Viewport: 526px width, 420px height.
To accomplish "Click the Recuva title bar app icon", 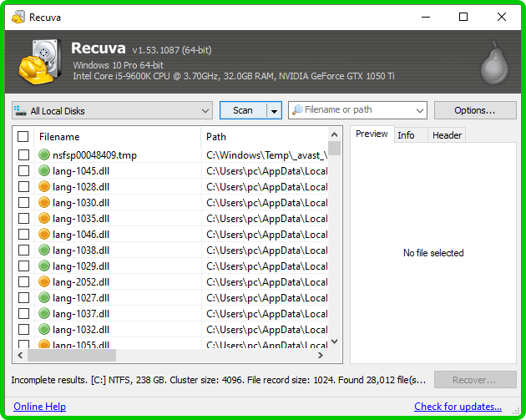I will [x=18, y=17].
